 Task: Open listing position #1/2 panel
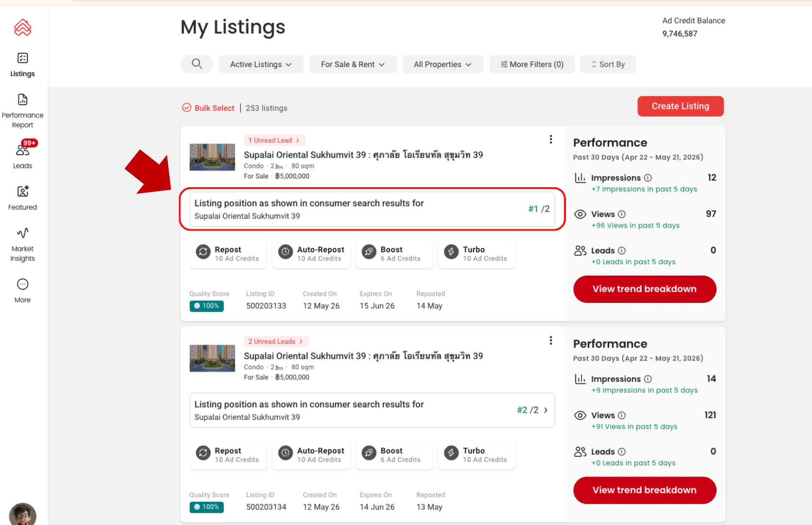click(x=372, y=209)
